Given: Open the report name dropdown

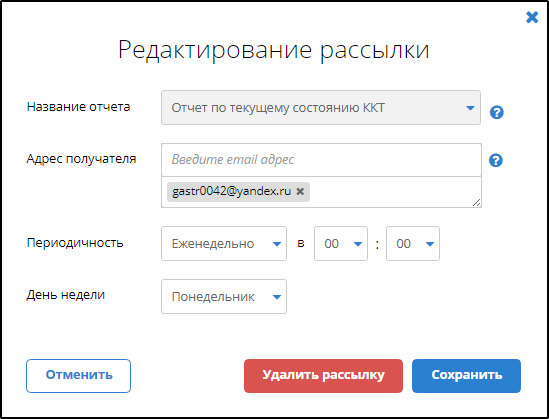Looking at the screenshot, I should tap(321, 107).
